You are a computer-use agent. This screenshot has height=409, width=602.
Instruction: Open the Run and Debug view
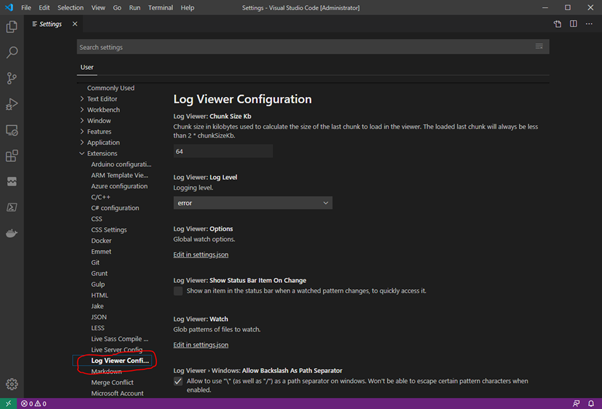[12, 104]
